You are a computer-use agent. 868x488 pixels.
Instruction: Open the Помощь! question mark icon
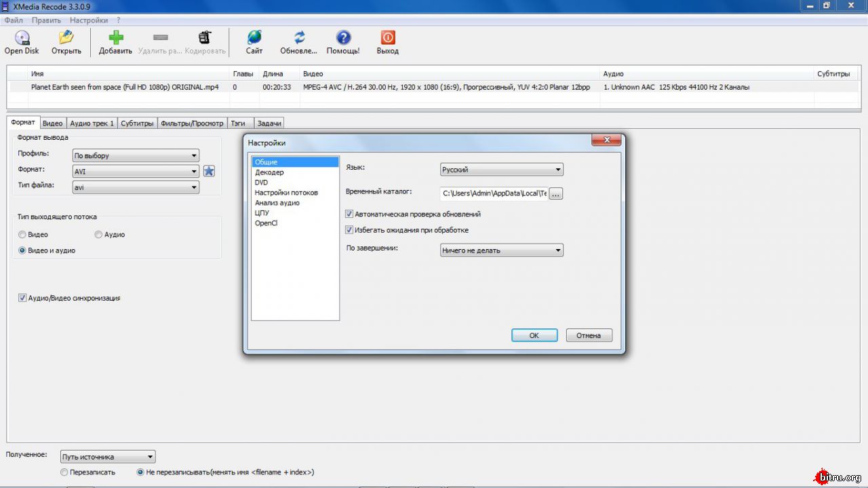point(343,37)
